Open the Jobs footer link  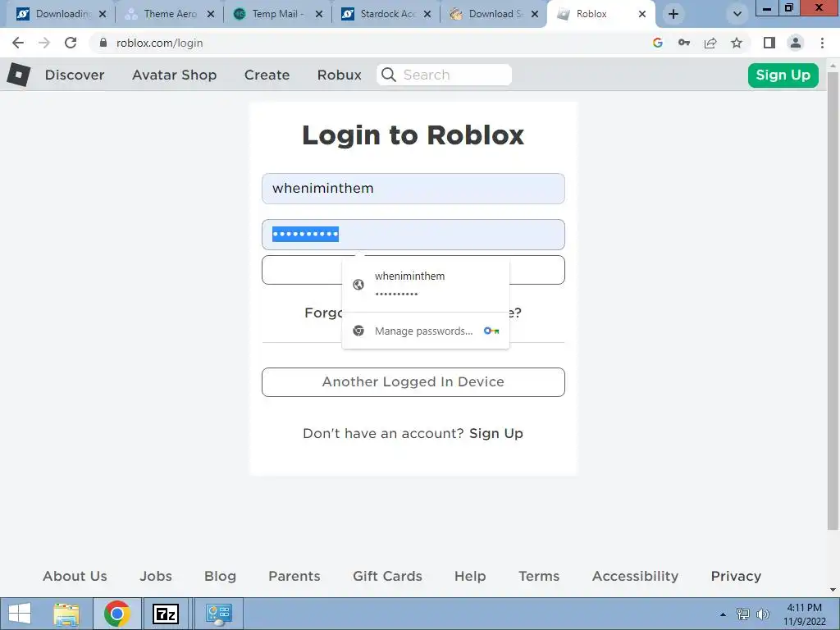point(156,576)
